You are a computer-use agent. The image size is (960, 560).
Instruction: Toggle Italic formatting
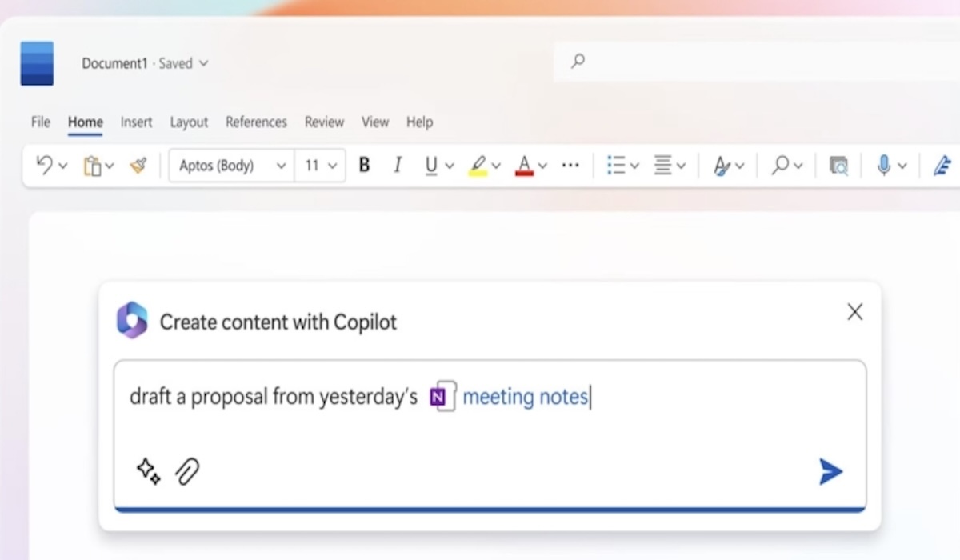398,166
